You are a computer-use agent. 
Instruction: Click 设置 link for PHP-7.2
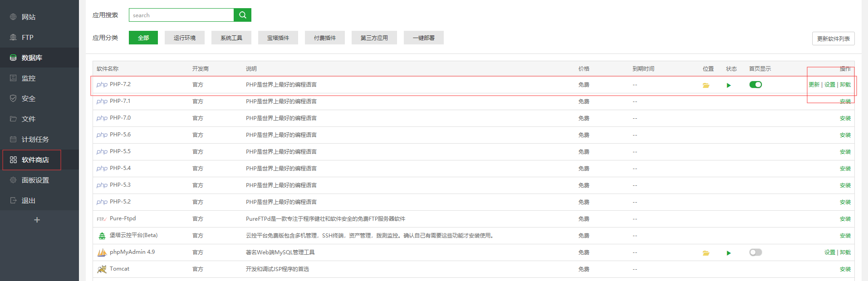(830, 85)
